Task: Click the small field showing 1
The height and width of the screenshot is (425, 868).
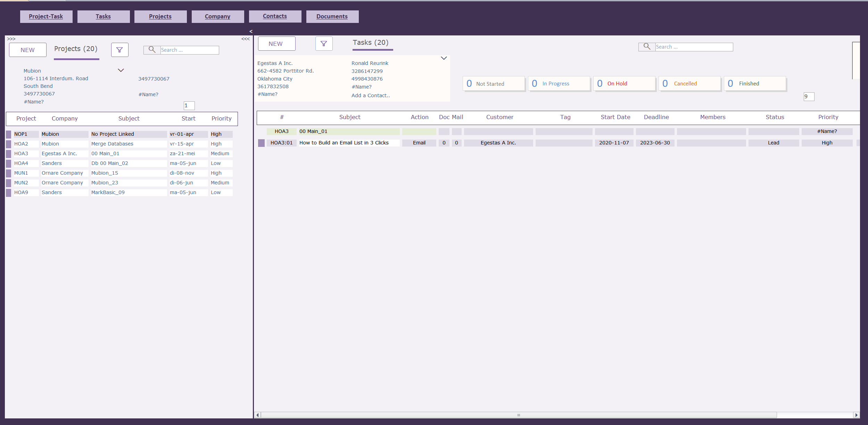Action: pyautogui.click(x=189, y=106)
